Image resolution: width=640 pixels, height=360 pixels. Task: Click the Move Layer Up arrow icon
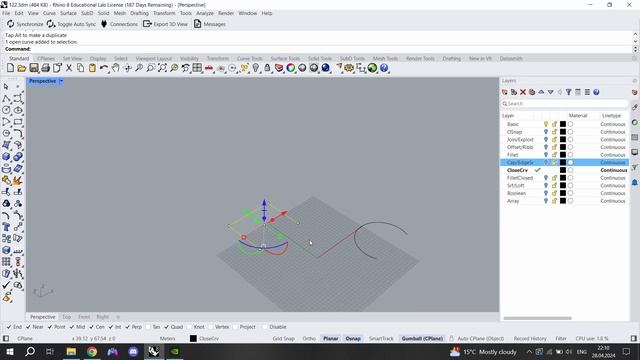(541, 92)
